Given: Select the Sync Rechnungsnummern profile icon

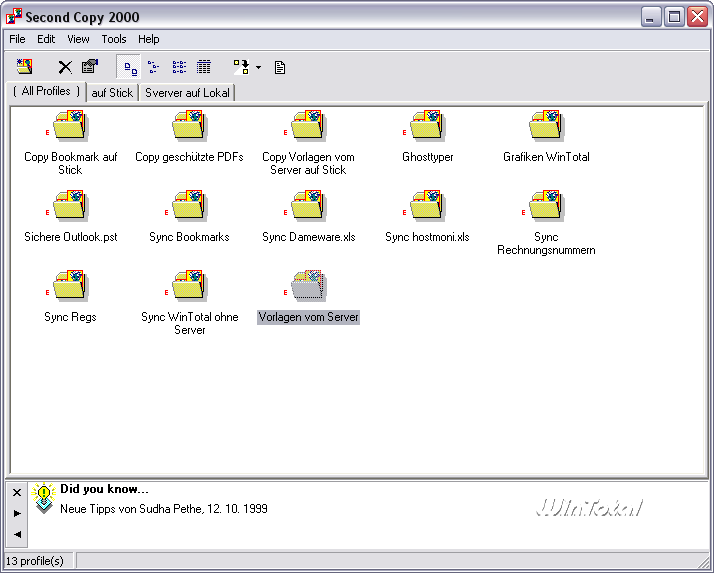Looking at the screenshot, I should coord(546,205).
